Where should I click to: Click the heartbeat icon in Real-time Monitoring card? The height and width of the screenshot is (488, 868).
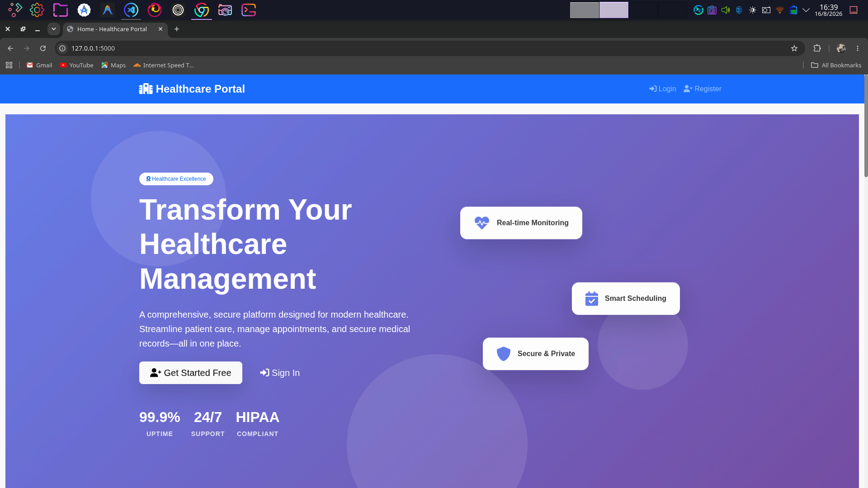tap(482, 223)
